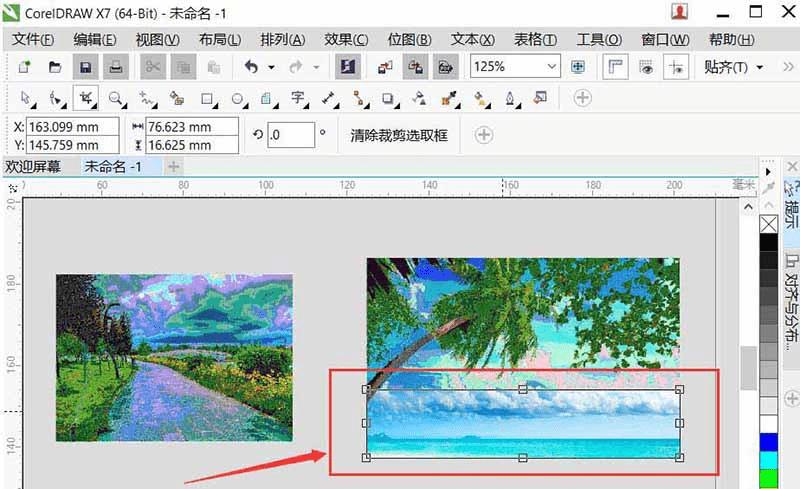Image resolution: width=800 pixels, height=489 pixels.
Task: Cut selection with scissors icon
Action: (x=153, y=67)
